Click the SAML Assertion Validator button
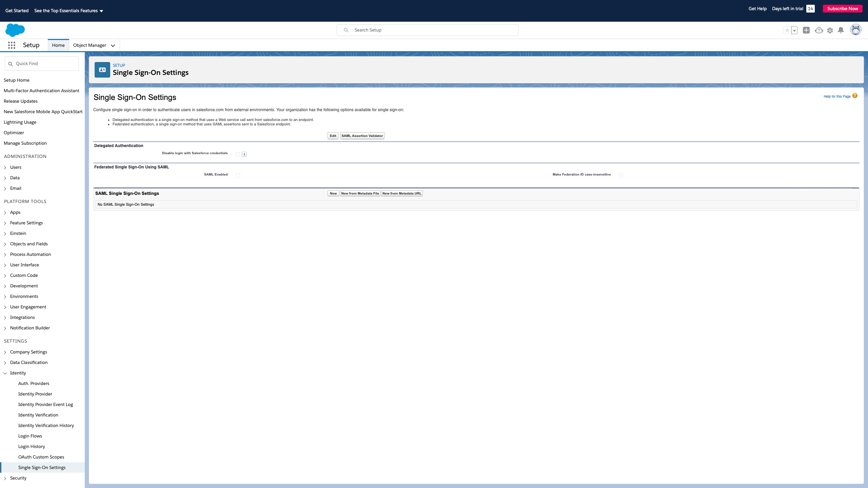This screenshot has width=868, height=488. (362, 136)
